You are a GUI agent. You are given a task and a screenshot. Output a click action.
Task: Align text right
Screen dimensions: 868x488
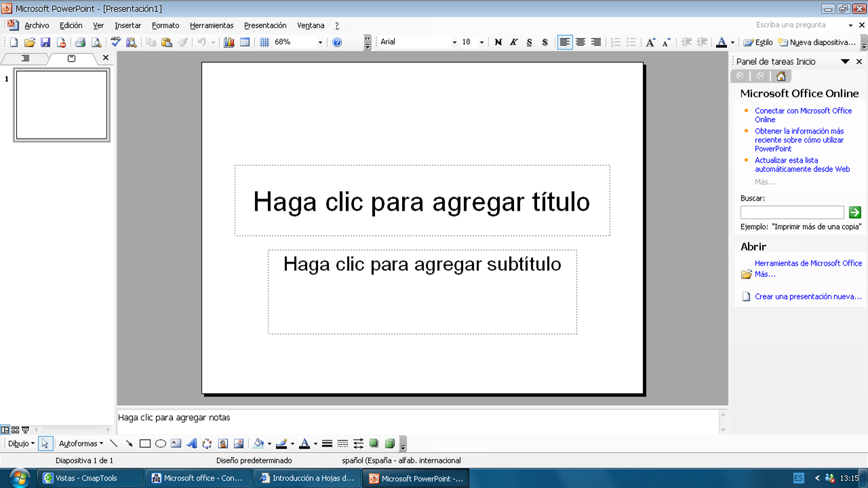[596, 42]
